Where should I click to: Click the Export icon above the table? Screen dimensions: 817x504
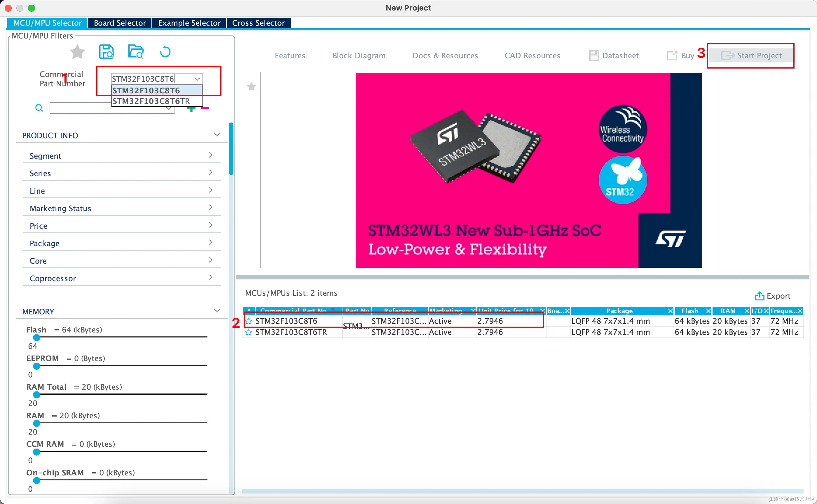pos(760,296)
